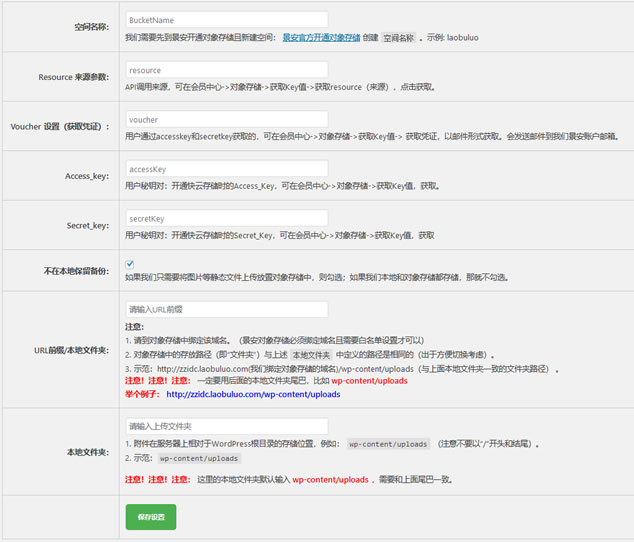
Task: Click the Resource 来源参数 label
Action: pyautogui.click(x=74, y=77)
